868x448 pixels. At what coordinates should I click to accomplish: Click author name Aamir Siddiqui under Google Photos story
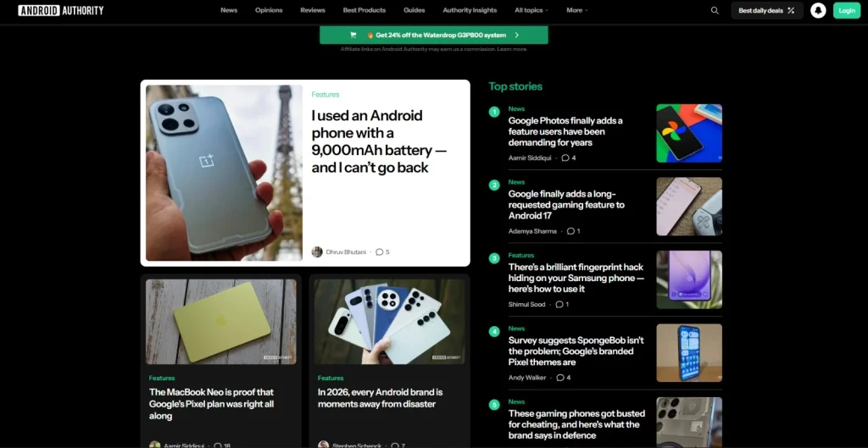[531, 158]
